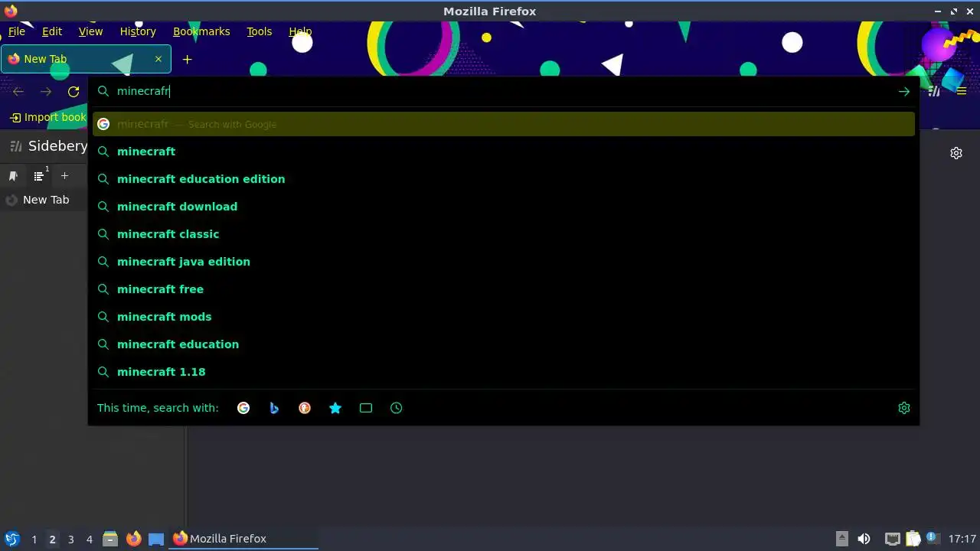This screenshot has height=551, width=980.
Task: Close the New Tab tab
Action: pyautogui.click(x=158, y=59)
